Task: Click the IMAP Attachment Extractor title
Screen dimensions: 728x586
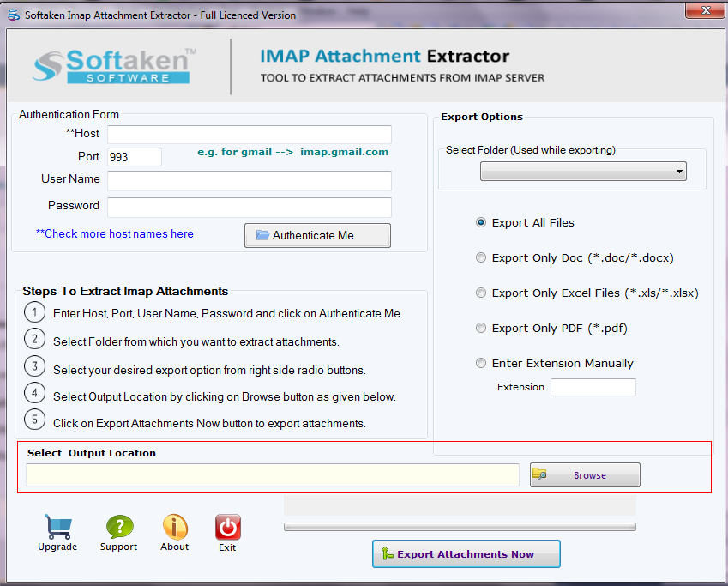Action: click(x=384, y=57)
